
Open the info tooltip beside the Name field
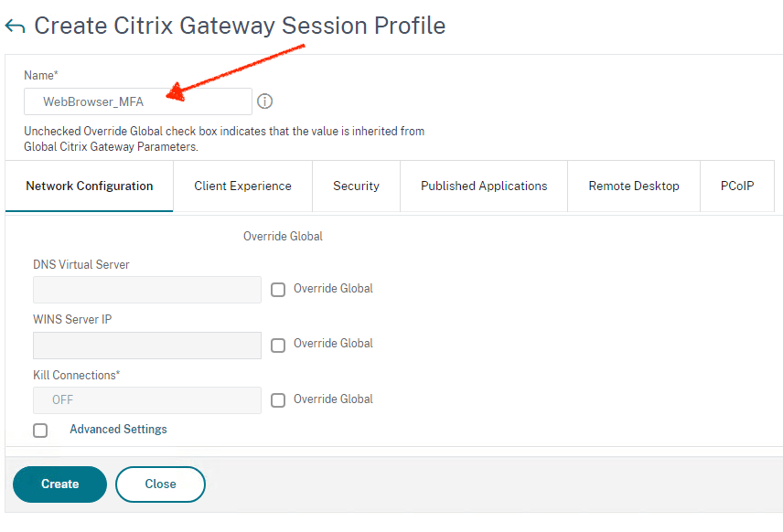coord(264,101)
